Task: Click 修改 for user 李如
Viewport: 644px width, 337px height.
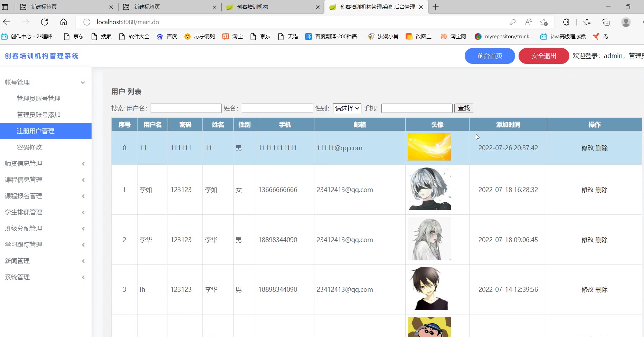Action: (x=587, y=190)
